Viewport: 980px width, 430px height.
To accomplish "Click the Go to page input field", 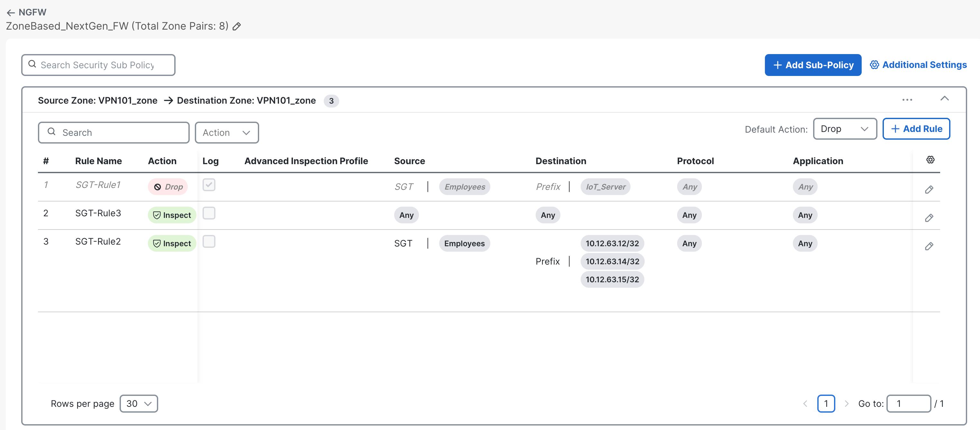I will [909, 404].
